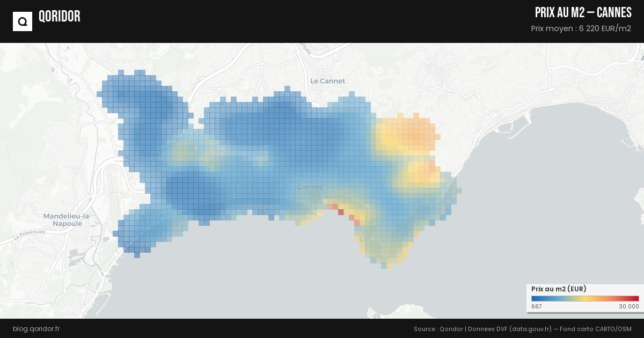Viewport: 644px width, 338px height.
Task: Click the QORIDOR brand name text
Action: [x=60, y=17]
